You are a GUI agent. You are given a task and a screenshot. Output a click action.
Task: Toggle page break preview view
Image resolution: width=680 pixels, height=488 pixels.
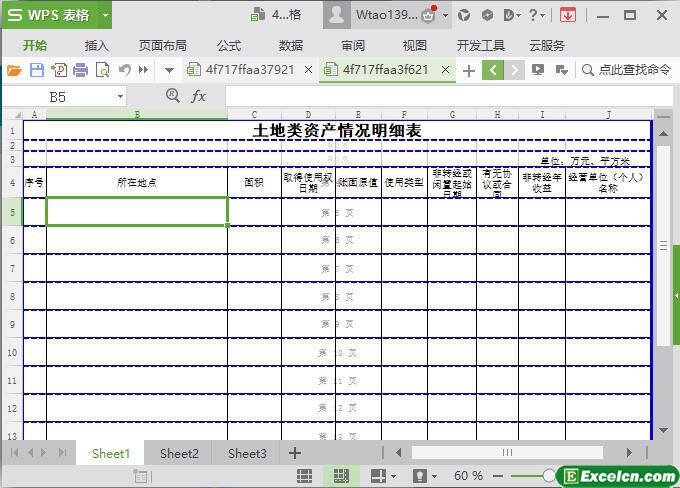point(341,476)
